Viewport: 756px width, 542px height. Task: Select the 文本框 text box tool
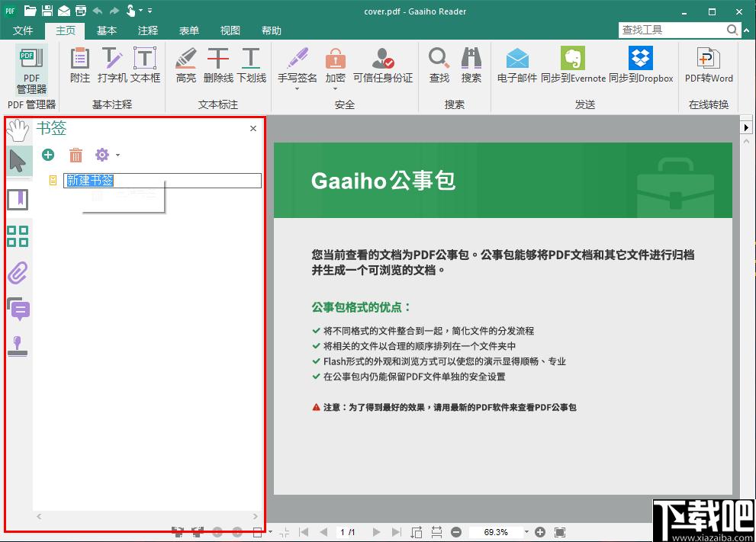click(x=145, y=65)
